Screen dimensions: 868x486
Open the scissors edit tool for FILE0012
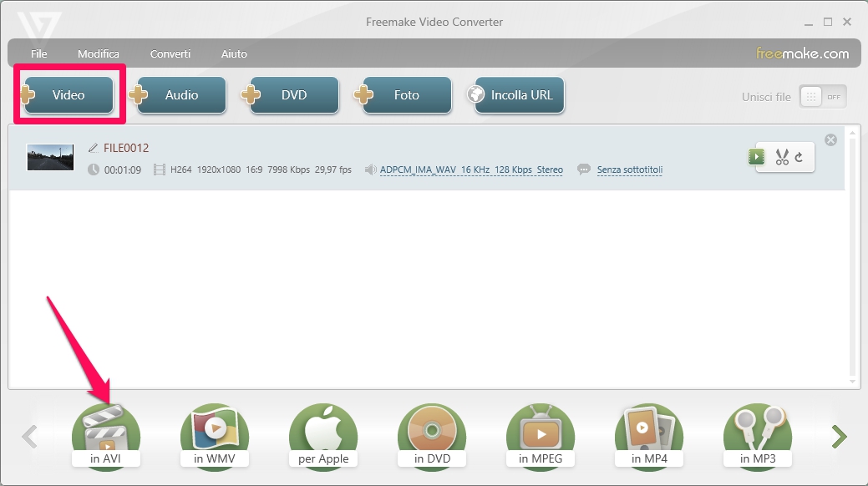pos(782,157)
